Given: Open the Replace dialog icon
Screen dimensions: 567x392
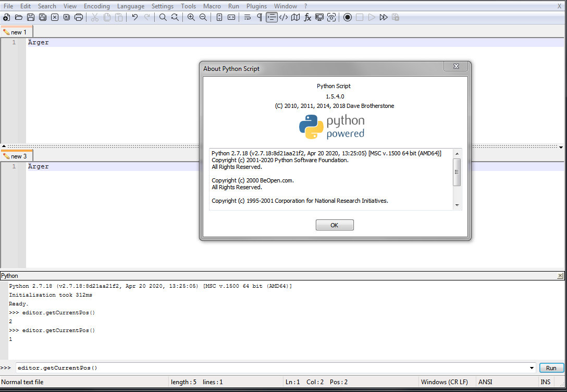Looking at the screenshot, I should click(x=175, y=17).
